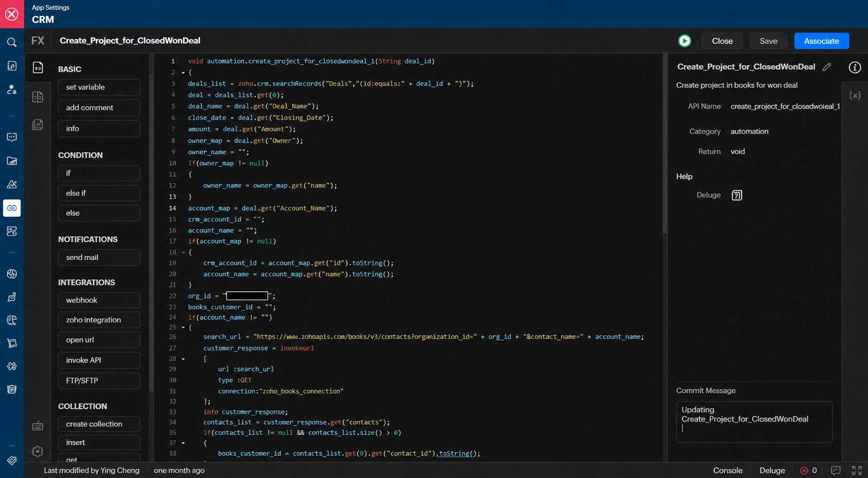Viewport: 868px width, 478px height.
Task: Click the code editor vertical scrollbar
Action: coord(664,144)
